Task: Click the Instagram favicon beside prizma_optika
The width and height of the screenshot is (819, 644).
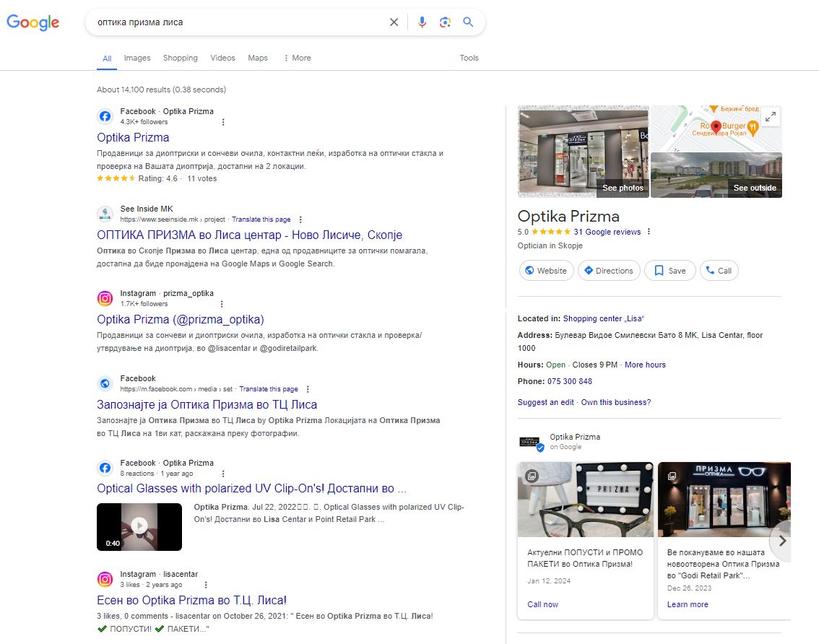Action: coord(105,298)
